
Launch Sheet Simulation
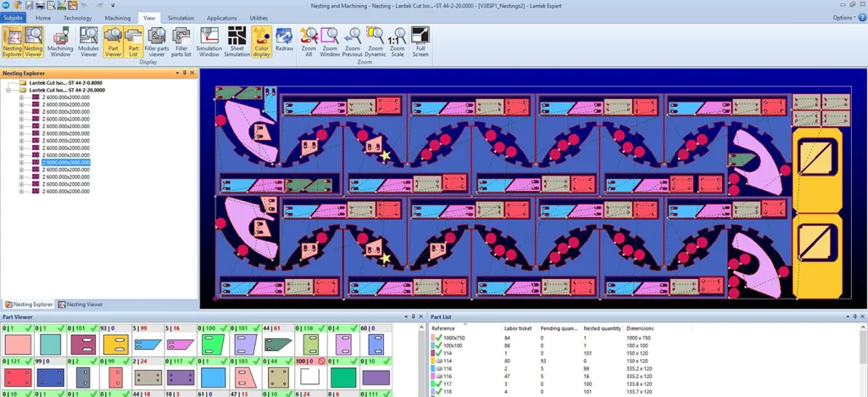(x=236, y=42)
